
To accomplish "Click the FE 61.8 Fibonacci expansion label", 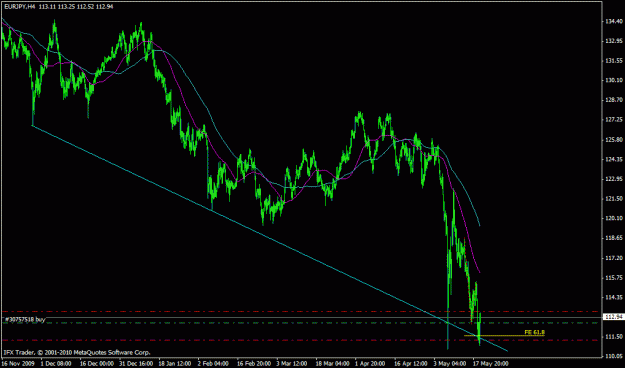I will [x=535, y=332].
